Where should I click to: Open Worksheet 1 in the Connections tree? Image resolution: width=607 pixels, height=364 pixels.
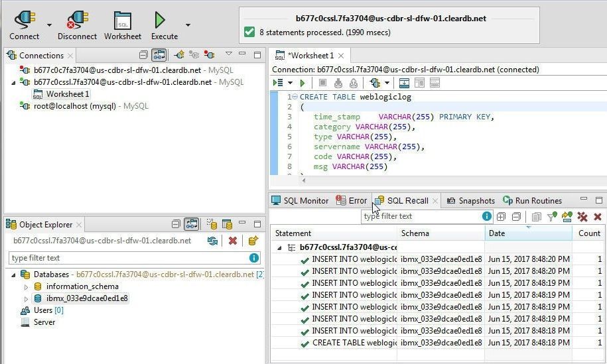point(61,94)
